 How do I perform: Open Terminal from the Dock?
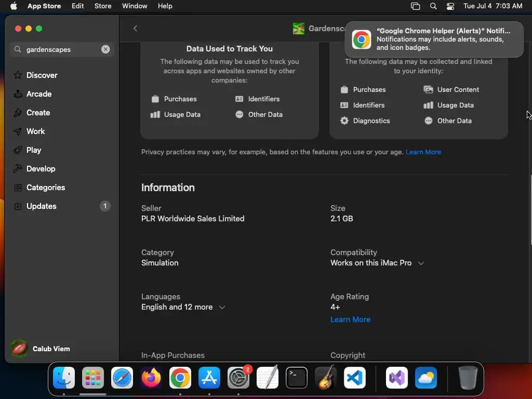(x=297, y=378)
